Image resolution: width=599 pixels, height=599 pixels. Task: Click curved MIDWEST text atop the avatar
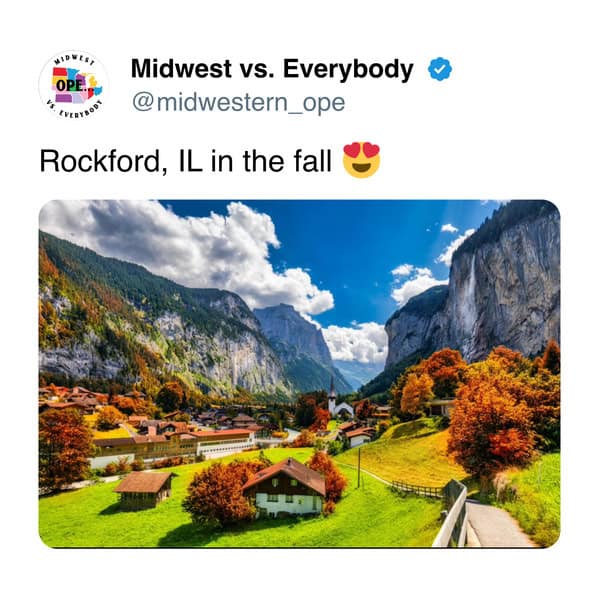pos(75,60)
